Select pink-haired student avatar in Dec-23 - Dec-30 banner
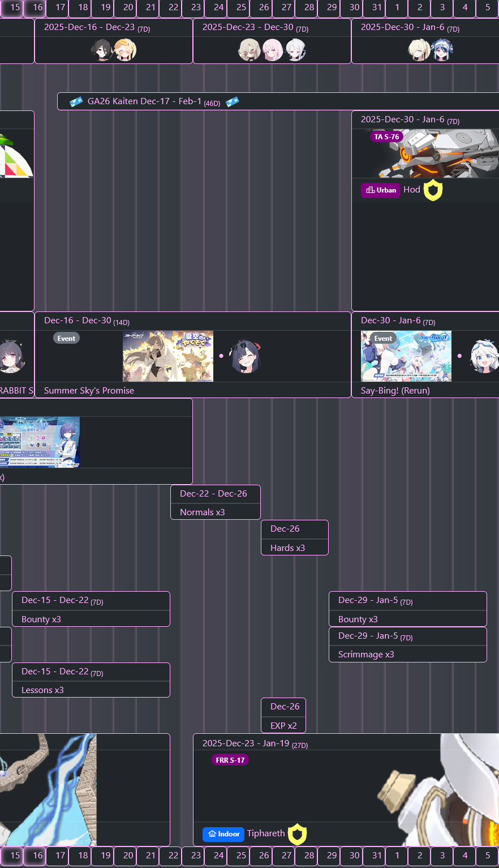The width and height of the screenshot is (499, 868). click(272, 50)
